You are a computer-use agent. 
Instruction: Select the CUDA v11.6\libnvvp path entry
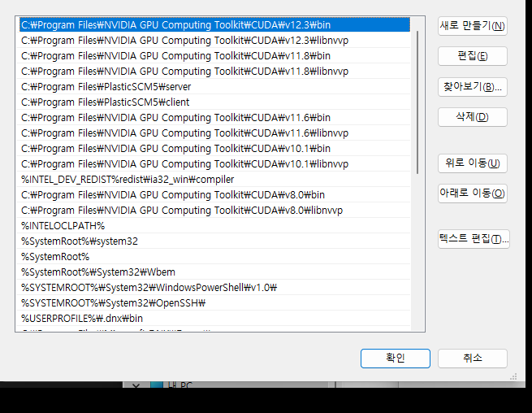(214, 133)
